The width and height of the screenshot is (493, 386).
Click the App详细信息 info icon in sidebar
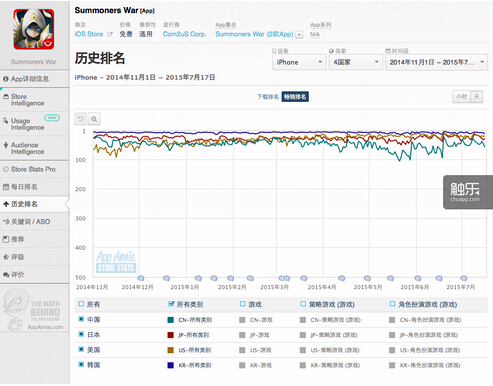point(6,79)
